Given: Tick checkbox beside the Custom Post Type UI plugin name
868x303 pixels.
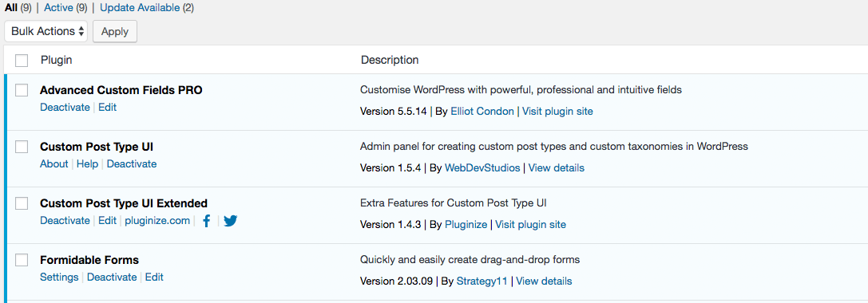Looking at the screenshot, I should click(22, 147).
